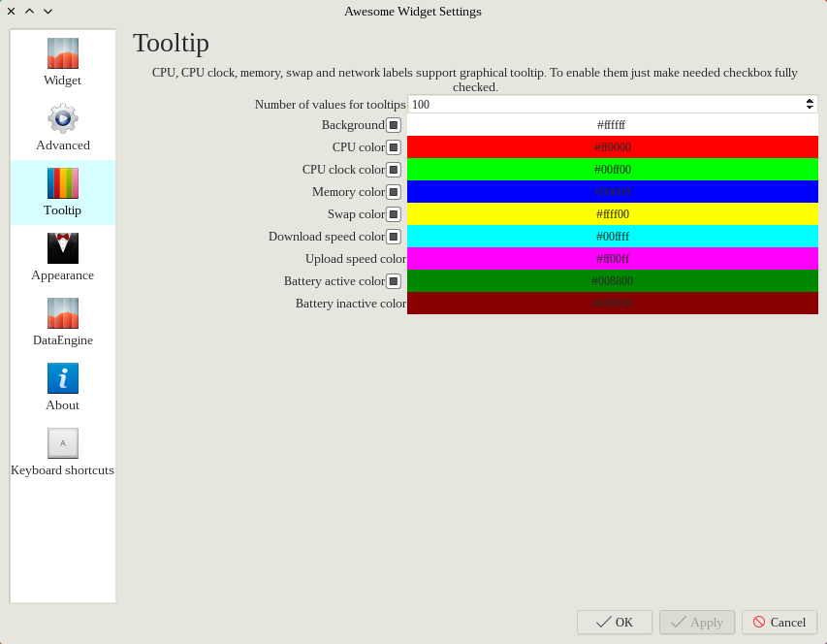Screen dimensions: 827x644
Task: Select the Tooltip color bars icon
Action: [63, 183]
